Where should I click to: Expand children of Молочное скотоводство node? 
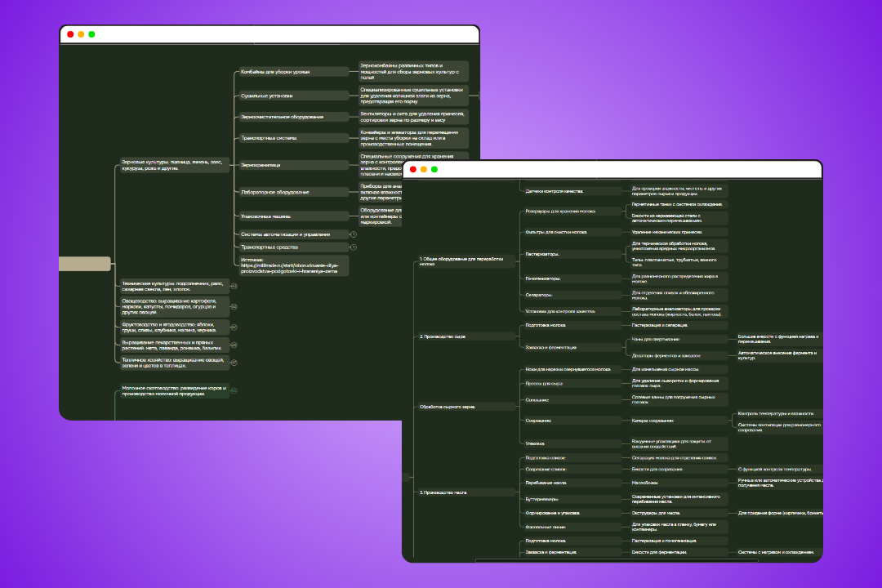(x=234, y=390)
